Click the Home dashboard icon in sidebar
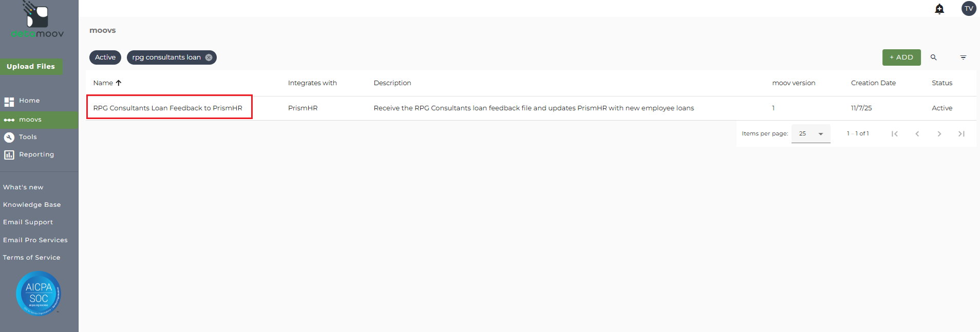Viewport: 980px width, 332px height. [9, 102]
